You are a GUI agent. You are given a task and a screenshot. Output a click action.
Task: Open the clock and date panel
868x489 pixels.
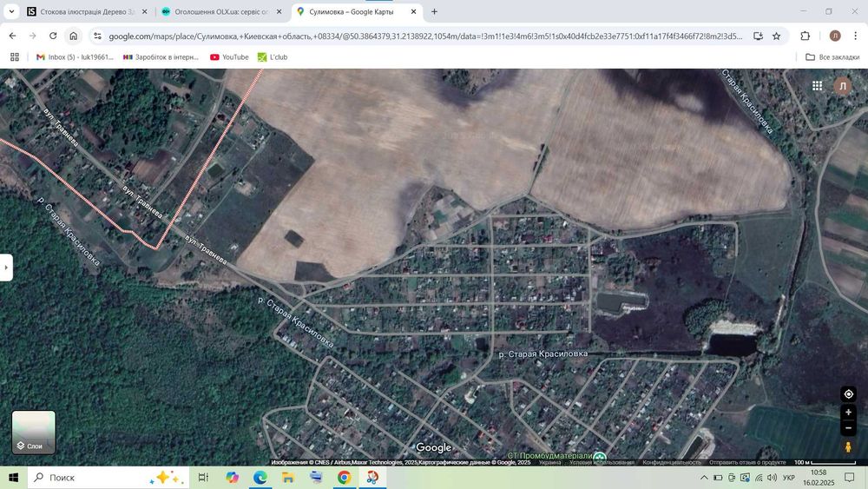click(819, 478)
